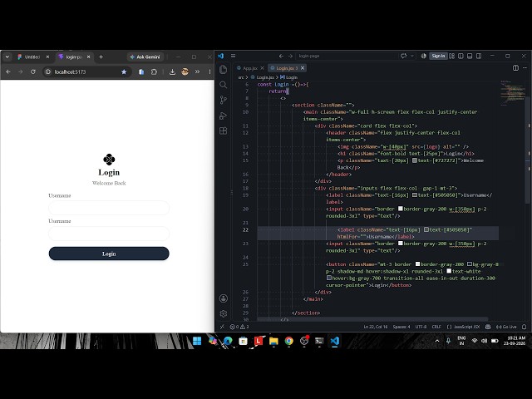Click the code minimap
This screenshot has width=532, height=399.
click(513, 93)
